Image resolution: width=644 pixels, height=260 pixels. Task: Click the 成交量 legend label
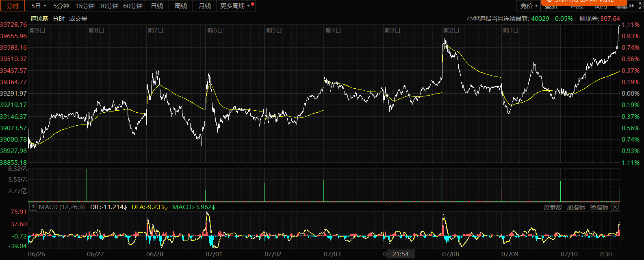tap(78, 19)
